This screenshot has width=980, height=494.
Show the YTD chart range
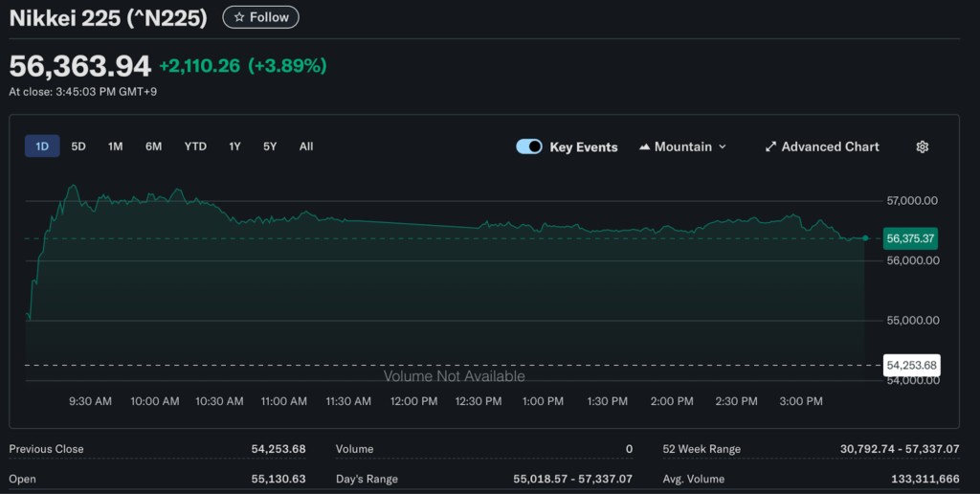tap(195, 146)
